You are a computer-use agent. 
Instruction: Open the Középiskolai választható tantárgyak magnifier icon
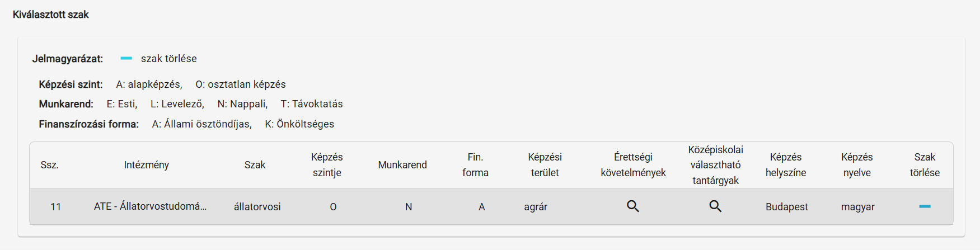tap(715, 206)
